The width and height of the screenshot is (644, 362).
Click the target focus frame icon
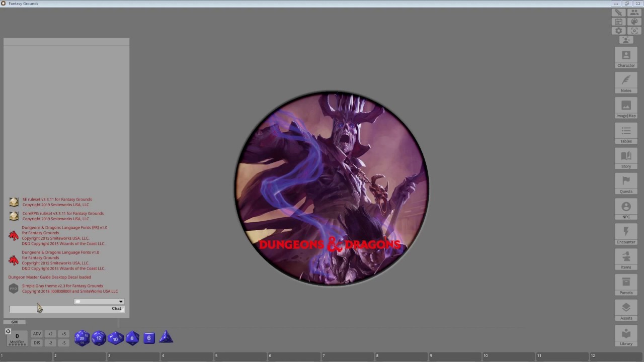pos(634,31)
